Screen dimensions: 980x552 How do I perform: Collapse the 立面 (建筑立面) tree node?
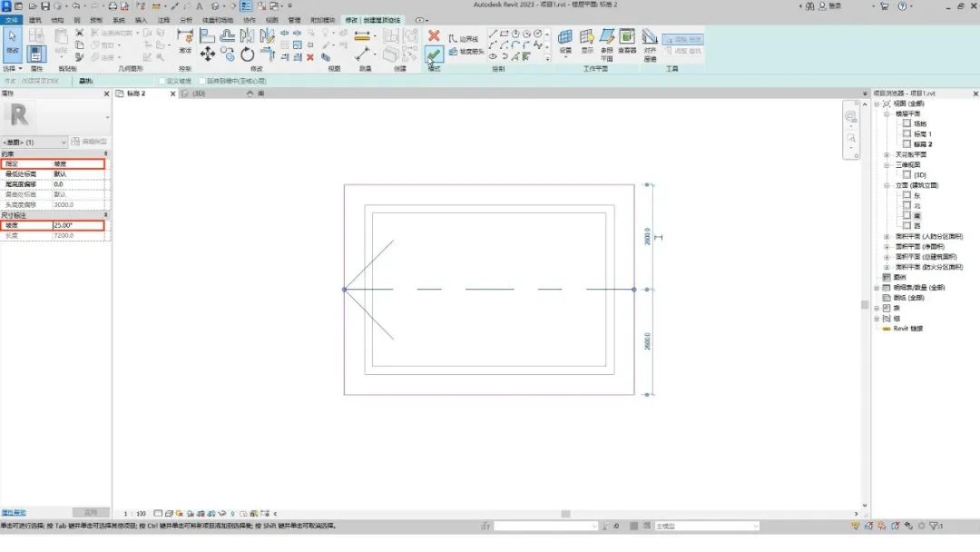[887, 185]
